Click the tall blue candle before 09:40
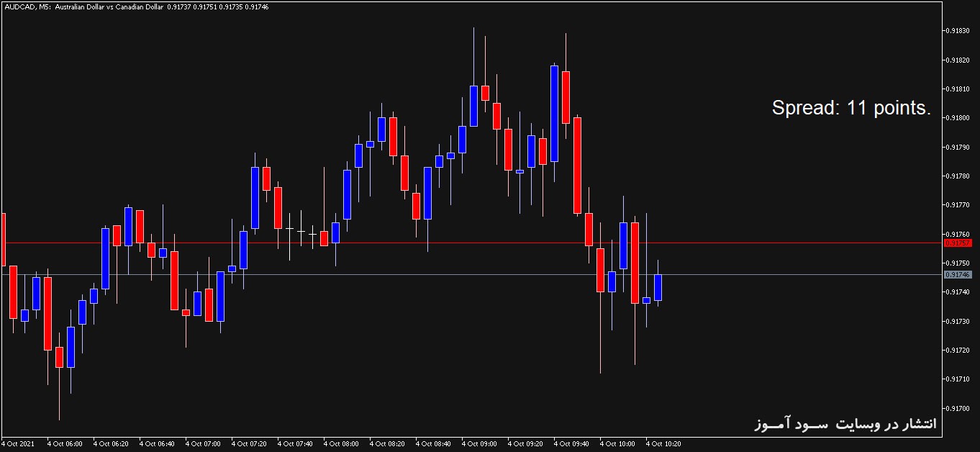 pos(554,114)
